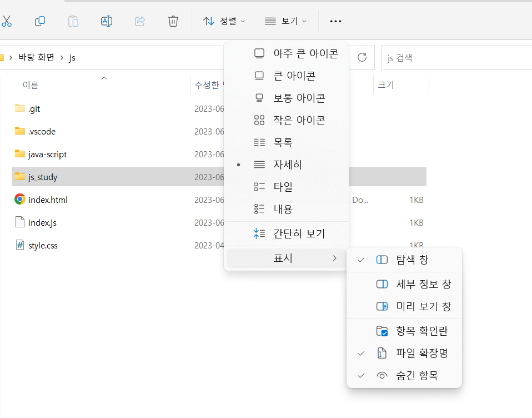This screenshot has height=418, width=532.
Task: Choose 아주 큰 아이콘 view option
Action: 287,53
